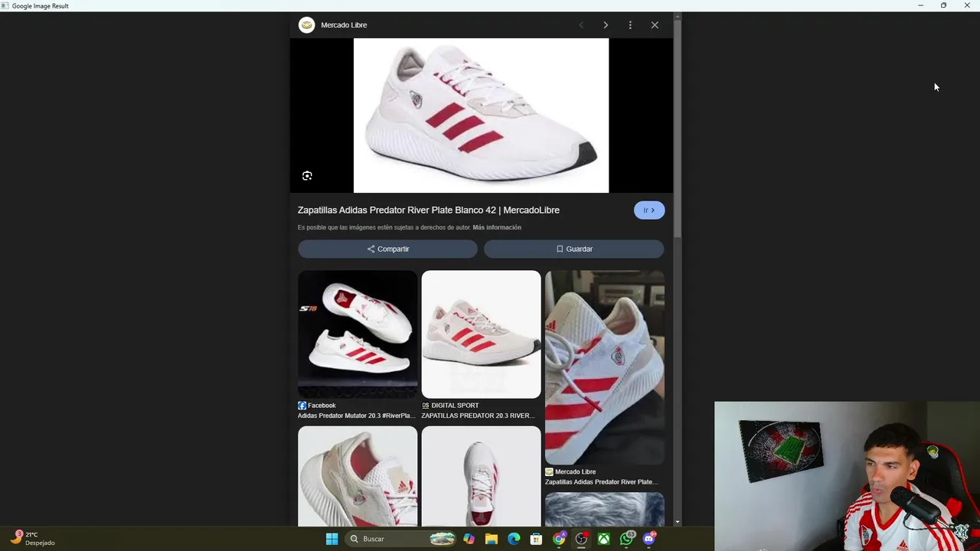Click the panel's vertical scrollbar thumb
Screen dimensions: 980x551
pos(677,130)
